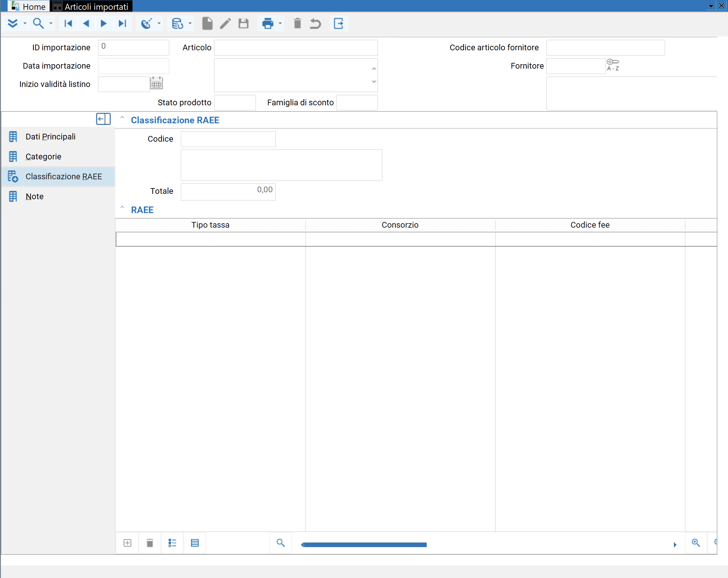Close the Articoli importati window with X
The height and width of the screenshot is (578, 728).
[x=721, y=6]
